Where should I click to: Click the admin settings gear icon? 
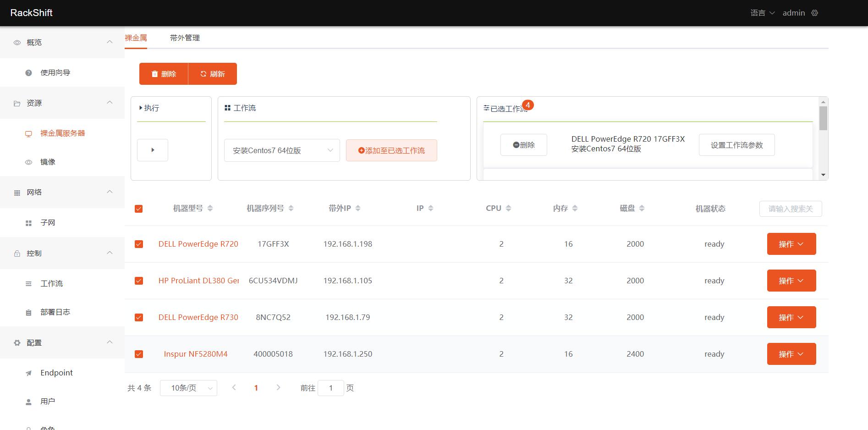point(814,13)
